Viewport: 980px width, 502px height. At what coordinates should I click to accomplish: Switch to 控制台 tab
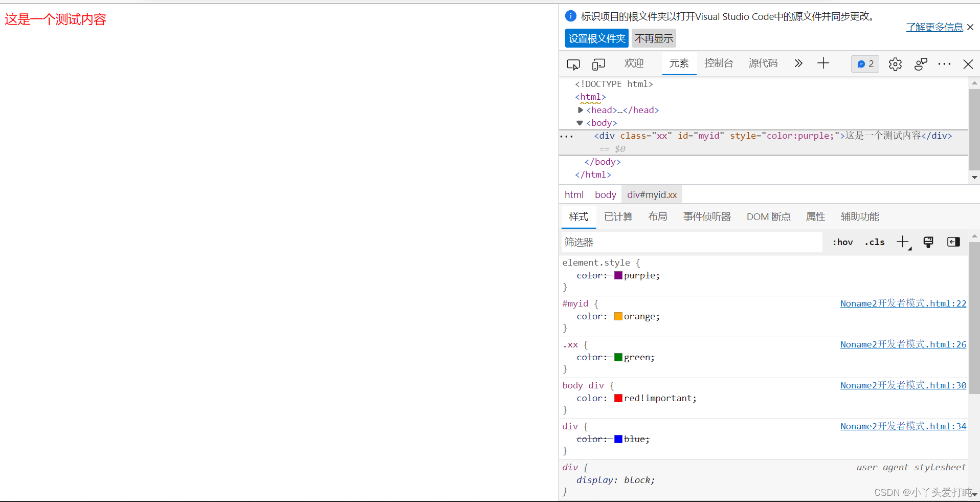719,63
